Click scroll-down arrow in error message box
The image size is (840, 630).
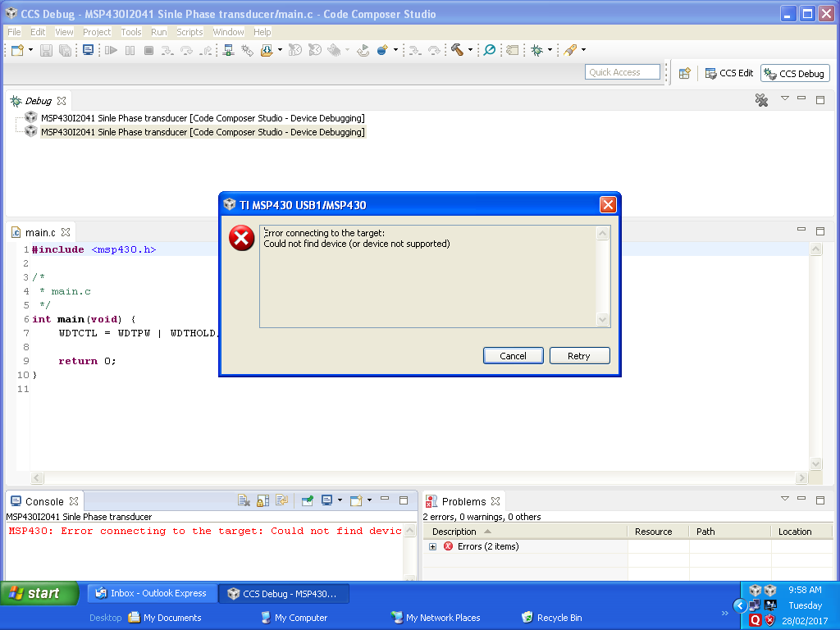point(603,319)
